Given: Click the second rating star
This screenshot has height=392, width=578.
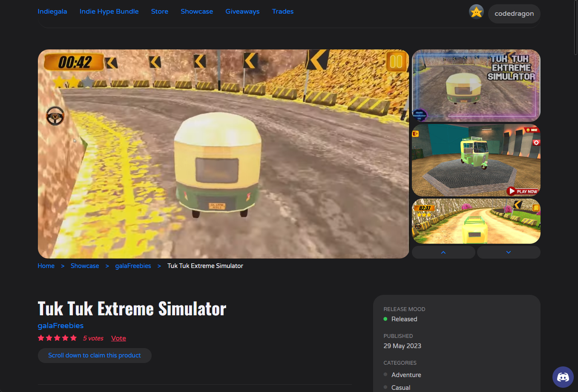Looking at the screenshot, I should coord(49,338).
